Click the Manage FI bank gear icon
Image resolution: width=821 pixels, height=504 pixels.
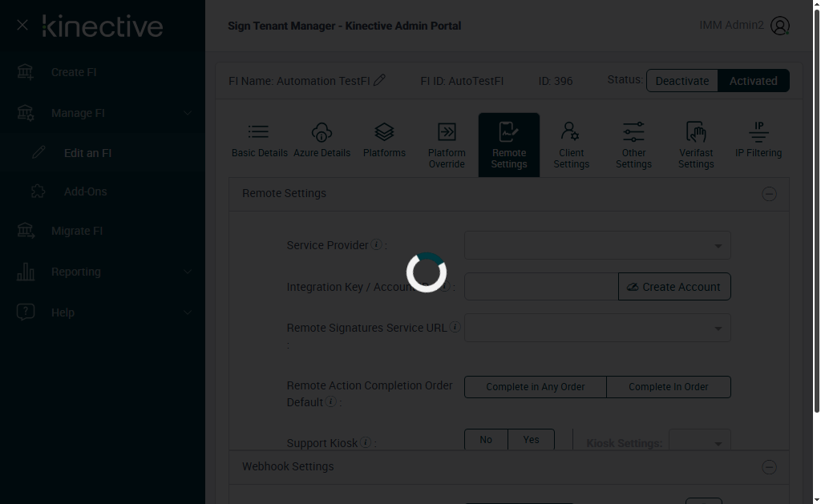[25, 113]
